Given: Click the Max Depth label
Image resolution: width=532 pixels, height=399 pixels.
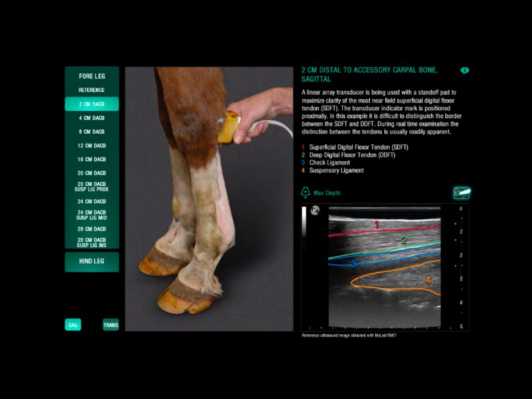Looking at the screenshot, I should tap(327, 193).
